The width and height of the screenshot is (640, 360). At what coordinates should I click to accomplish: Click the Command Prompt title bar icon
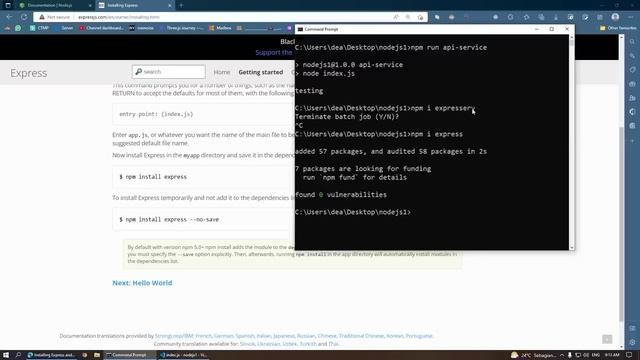pyautogui.click(x=300, y=29)
